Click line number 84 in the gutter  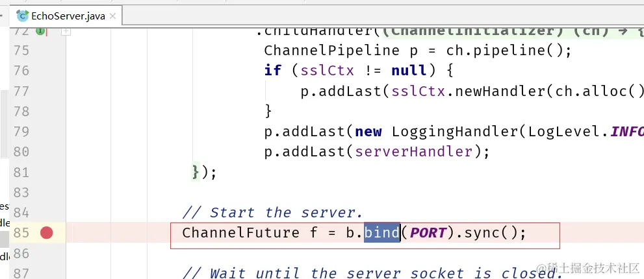tap(21, 213)
